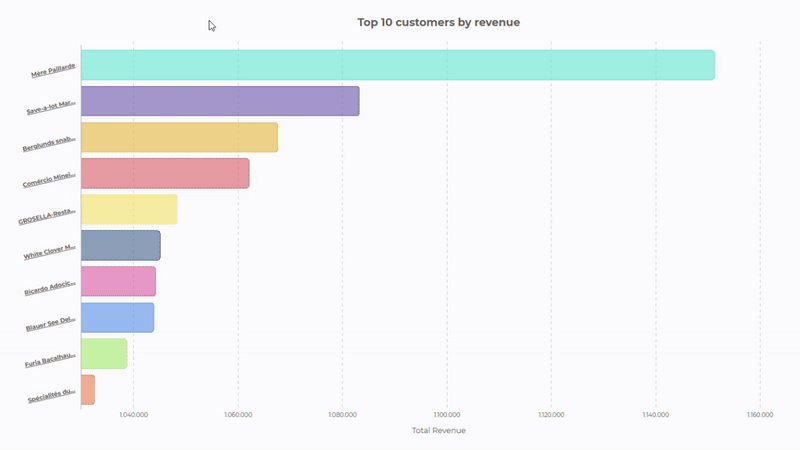Screen dimensions: 800x450
Task: Click the White Clover M... label
Action: 48,252
